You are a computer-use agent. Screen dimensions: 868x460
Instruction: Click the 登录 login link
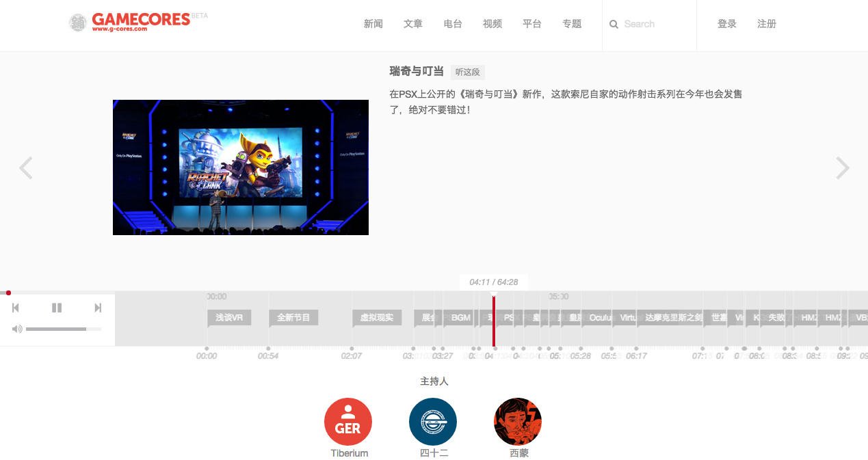click(727, 24)
